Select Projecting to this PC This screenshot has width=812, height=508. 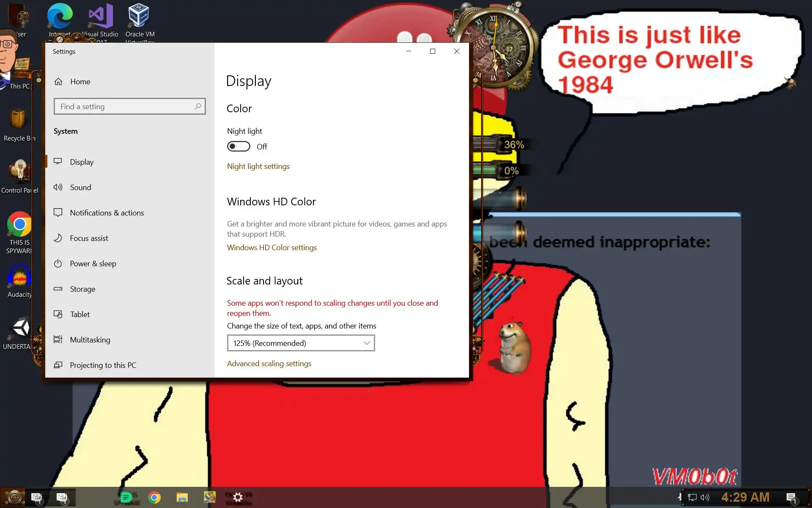click(x=103, y=365)
